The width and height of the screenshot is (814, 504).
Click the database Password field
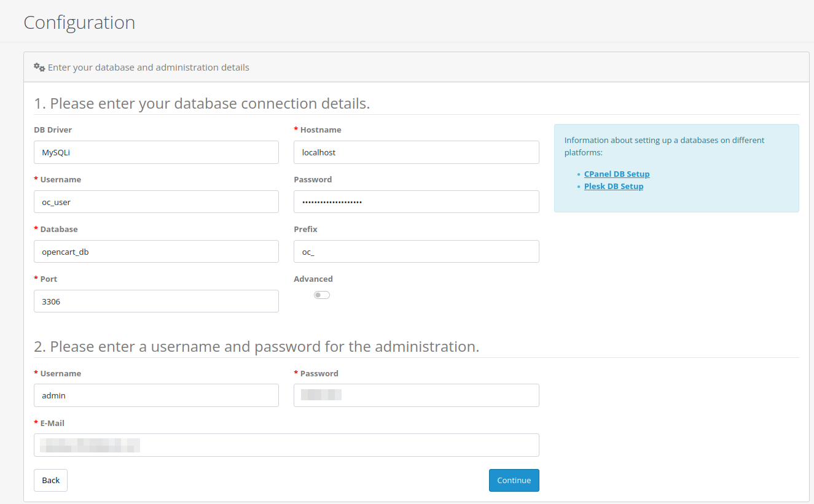click(416, 201)
